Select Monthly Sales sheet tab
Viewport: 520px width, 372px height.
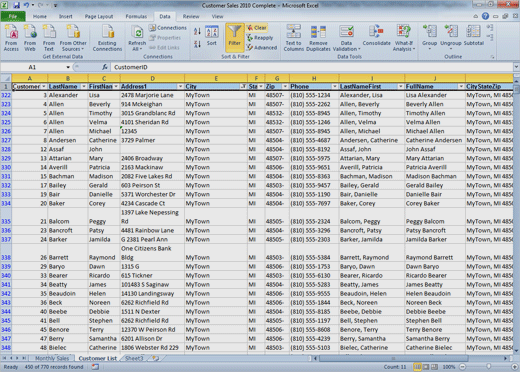coord(52,358)
